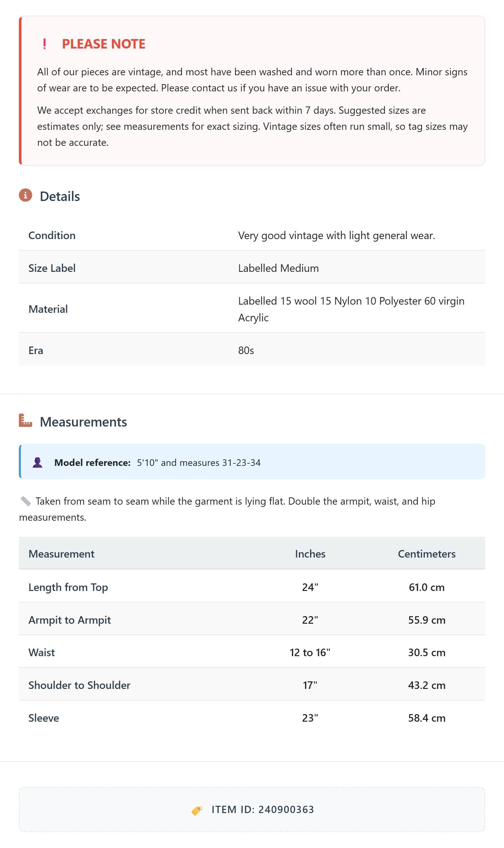The height and width of the screenshot is (848, 504).
Task: Click the PLEASE NOTE heading
Action: click(x=104, y=44)
